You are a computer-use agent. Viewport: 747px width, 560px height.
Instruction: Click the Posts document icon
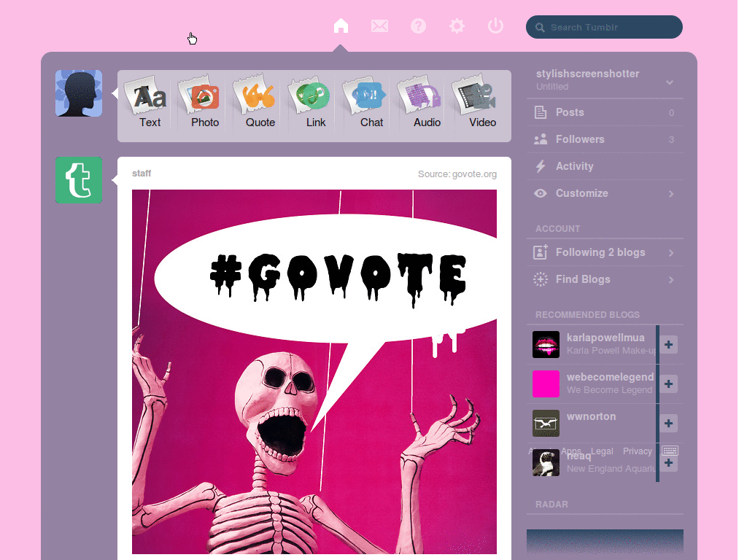541,112
